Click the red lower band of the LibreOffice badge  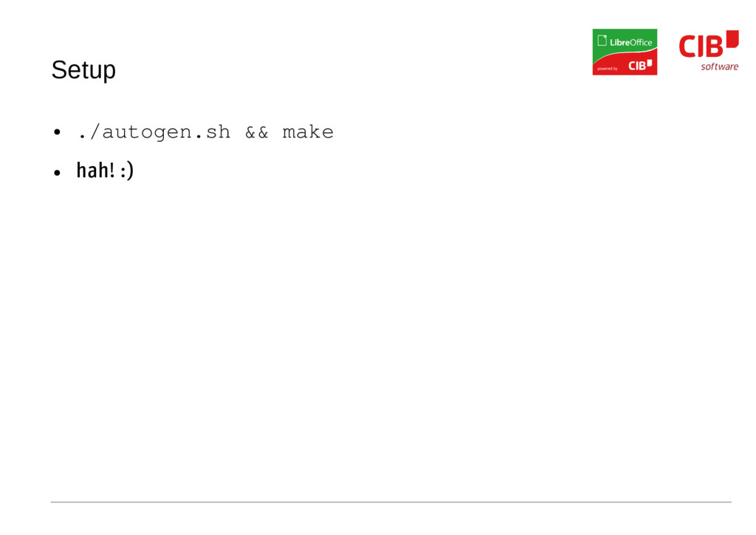(x=625, y=64)
